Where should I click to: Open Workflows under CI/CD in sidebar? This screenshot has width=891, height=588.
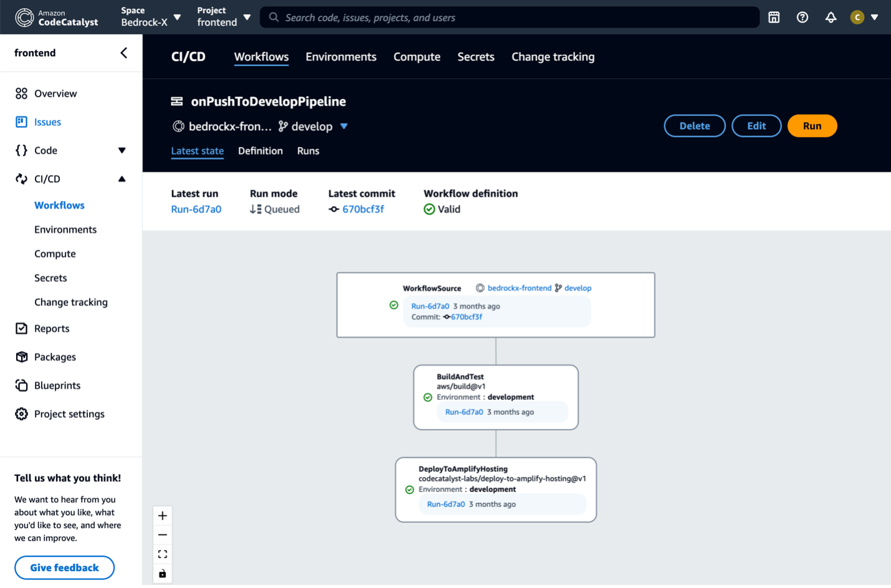[x=59, y=205]
